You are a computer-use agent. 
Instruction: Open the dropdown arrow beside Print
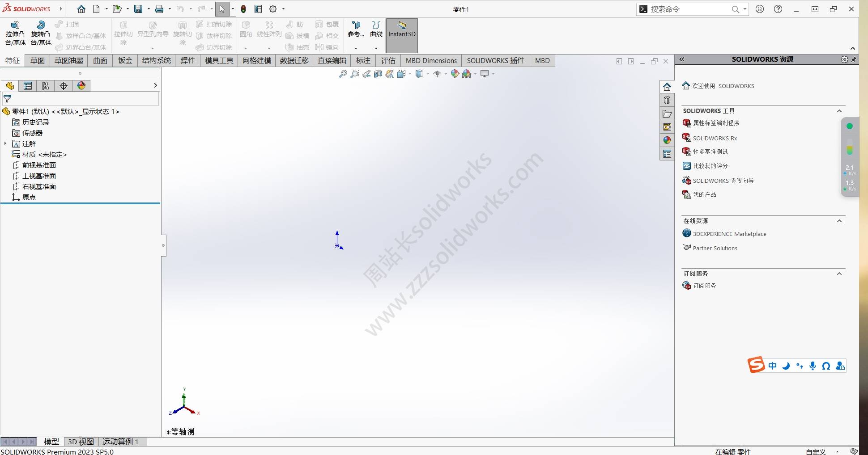pyautogui.click(x=170, y=9)
